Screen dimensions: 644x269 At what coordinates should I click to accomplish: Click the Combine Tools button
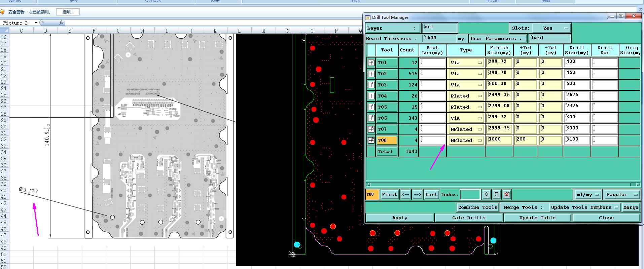click(x=478, y=207)
